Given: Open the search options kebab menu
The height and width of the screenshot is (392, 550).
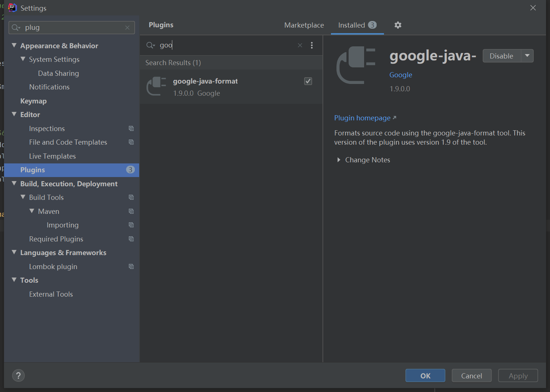Looking at the screenshot, I should pos(312,45).
